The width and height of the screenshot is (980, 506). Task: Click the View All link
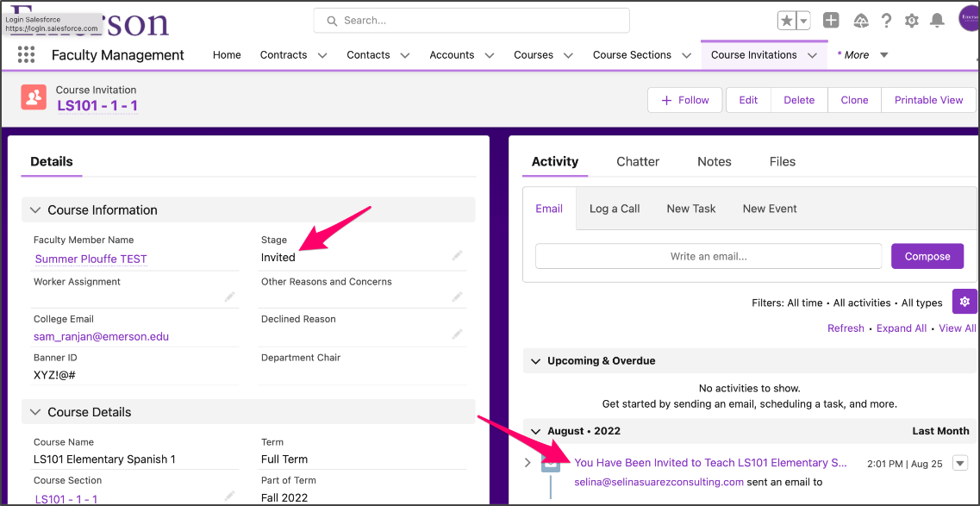click(958, 328)
